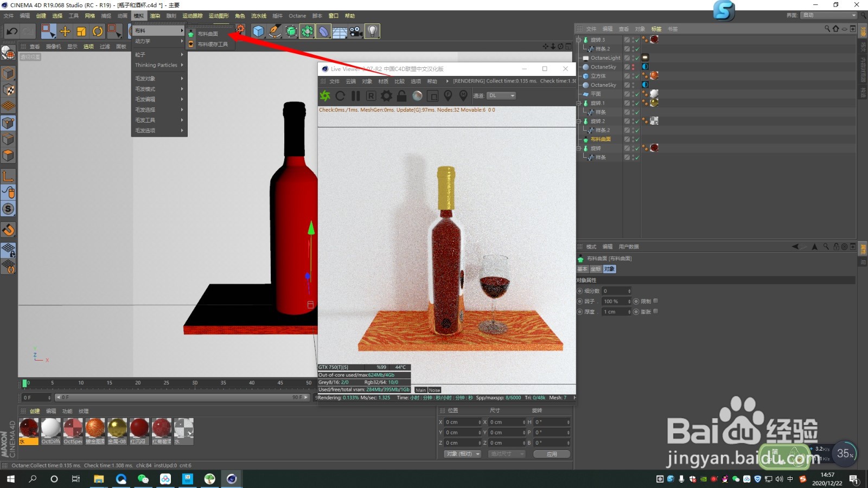The image size is (868, 488).
Task: Switch to the 基本 attribute tab
Action: [583, 269]
